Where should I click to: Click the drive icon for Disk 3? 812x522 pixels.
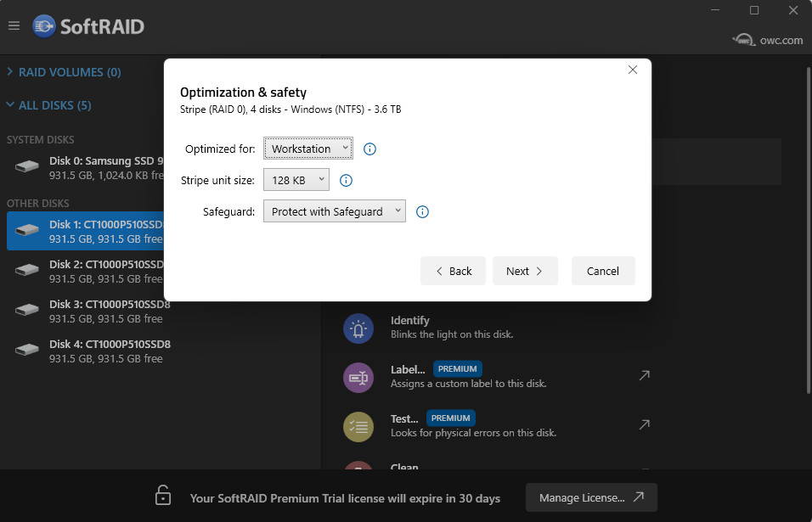(27, 310)
